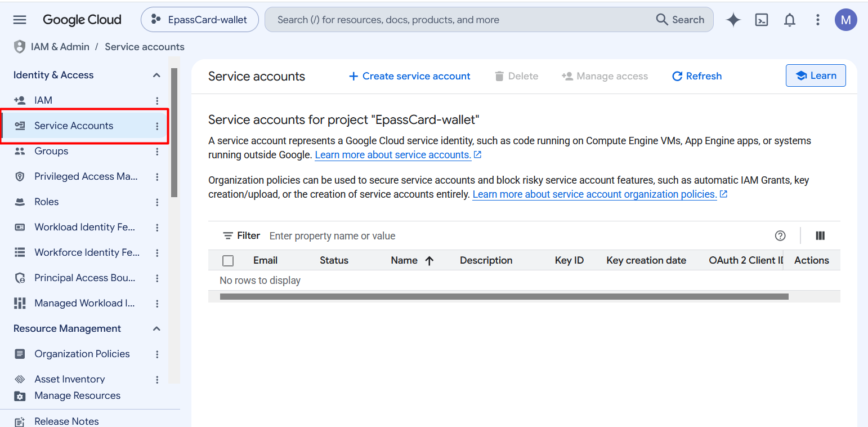Open the top bar more options menu
Screen dimensions: 868x427
pos(818,20)
